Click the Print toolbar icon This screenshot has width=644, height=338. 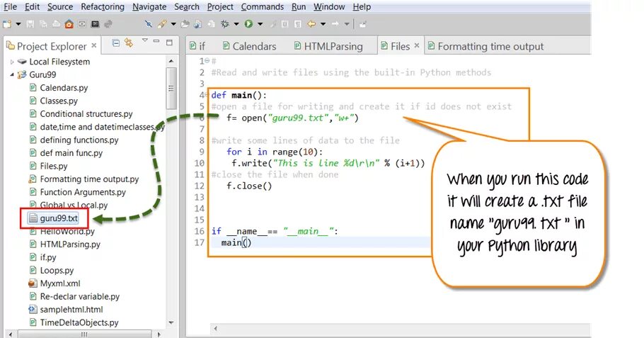click(56, 24)
